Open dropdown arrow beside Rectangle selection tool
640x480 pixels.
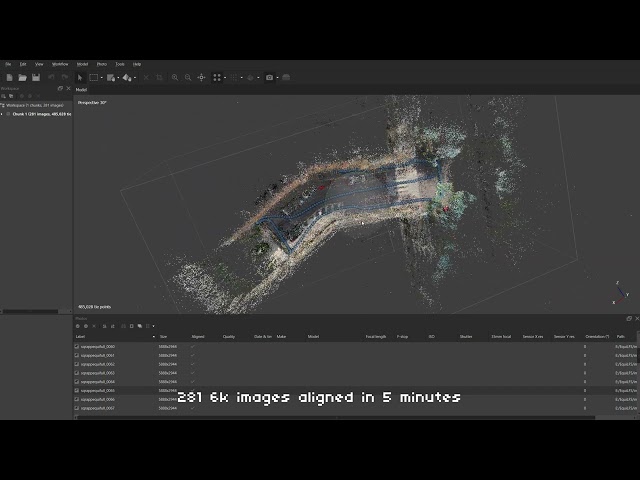(102, 78)
